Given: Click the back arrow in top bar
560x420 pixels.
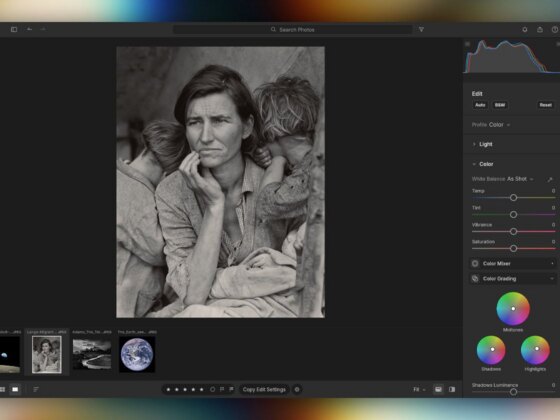Looking at the screenshot, I should point(30,29).
